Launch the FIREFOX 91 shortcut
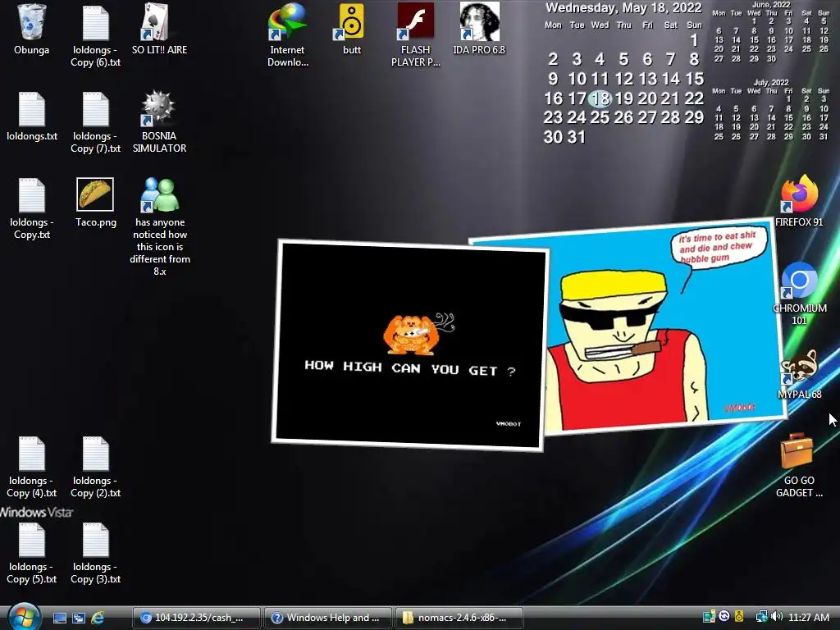The image size is (840, 630). tap(799, 202)
